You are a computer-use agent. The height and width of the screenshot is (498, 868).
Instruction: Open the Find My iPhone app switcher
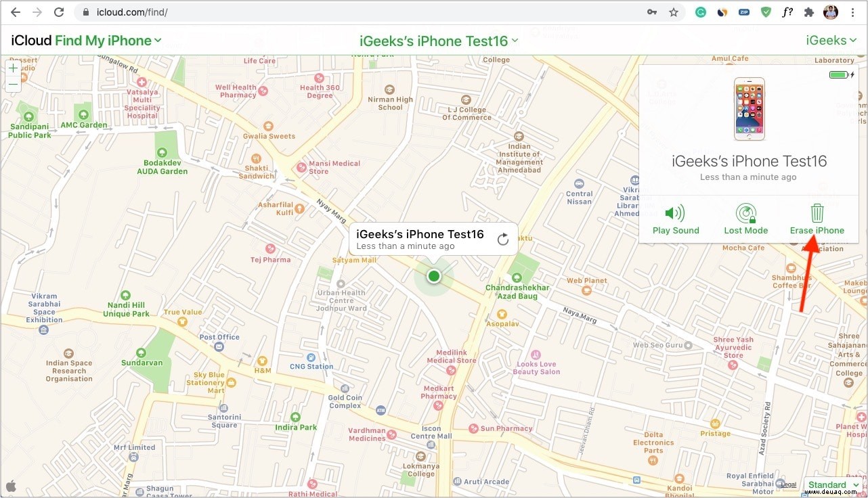tap(108, 41)
